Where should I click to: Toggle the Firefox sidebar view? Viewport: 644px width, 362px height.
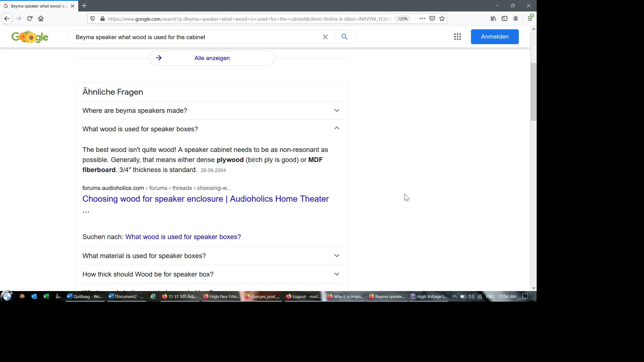click(x=505, y=19)
